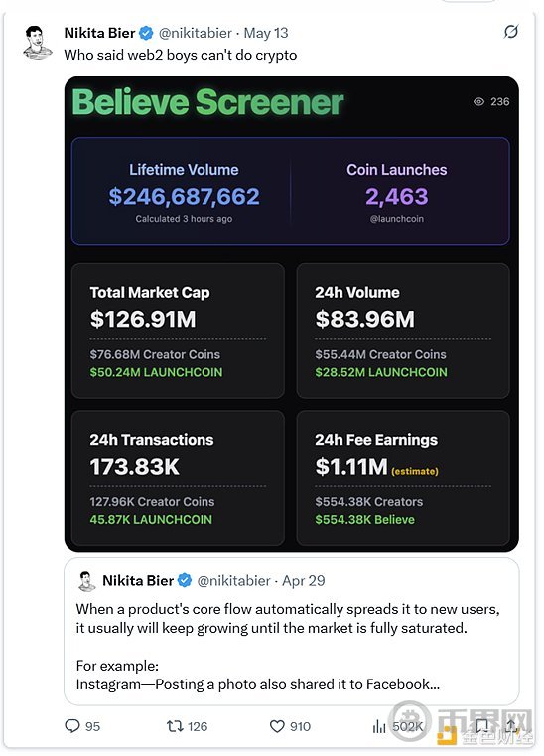Image resolution: width=544 pixels, height=756 pixels.
Task: Click the small avatar in quoted tweet
Action: (86, 581)
